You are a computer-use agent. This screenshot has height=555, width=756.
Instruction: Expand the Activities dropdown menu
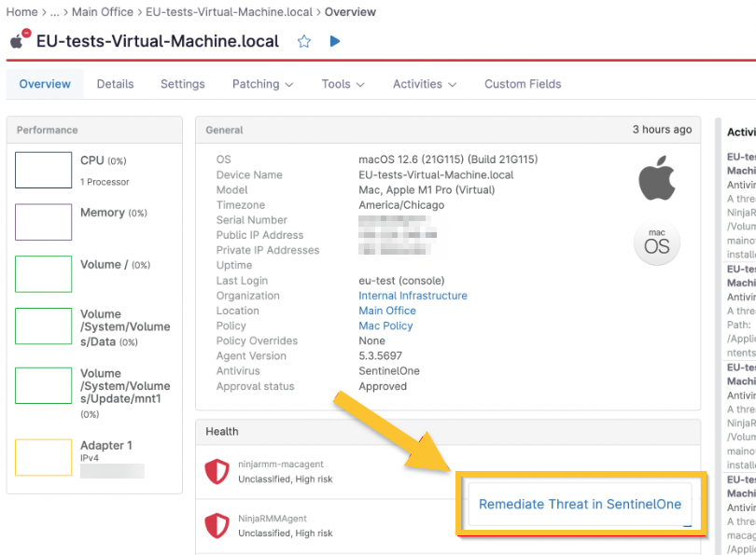pos(425,84)
